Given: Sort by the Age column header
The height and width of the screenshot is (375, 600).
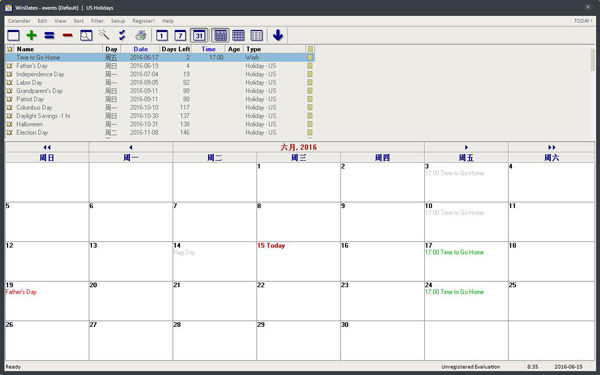Looking at the screenshot, I should tap(234, 49).
